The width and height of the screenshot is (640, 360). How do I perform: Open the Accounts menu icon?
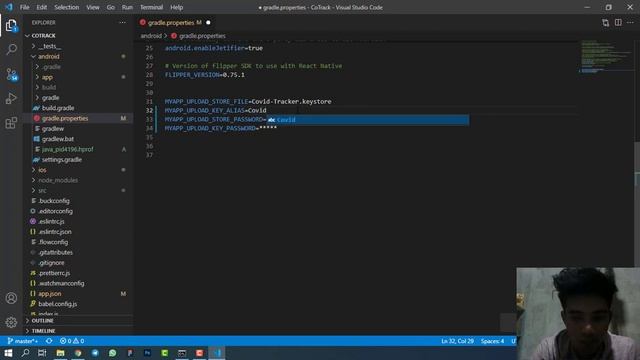pyautogui.click(x=11, y=298)
